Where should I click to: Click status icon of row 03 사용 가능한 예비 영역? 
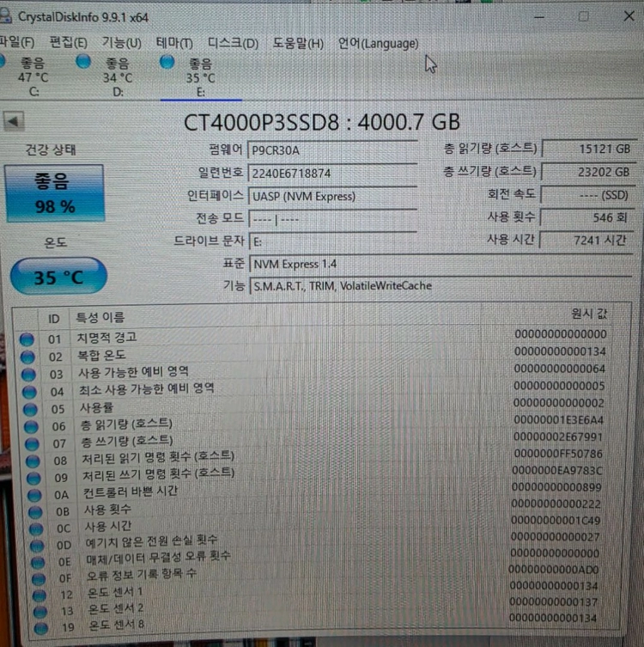(x=28, y=375)
